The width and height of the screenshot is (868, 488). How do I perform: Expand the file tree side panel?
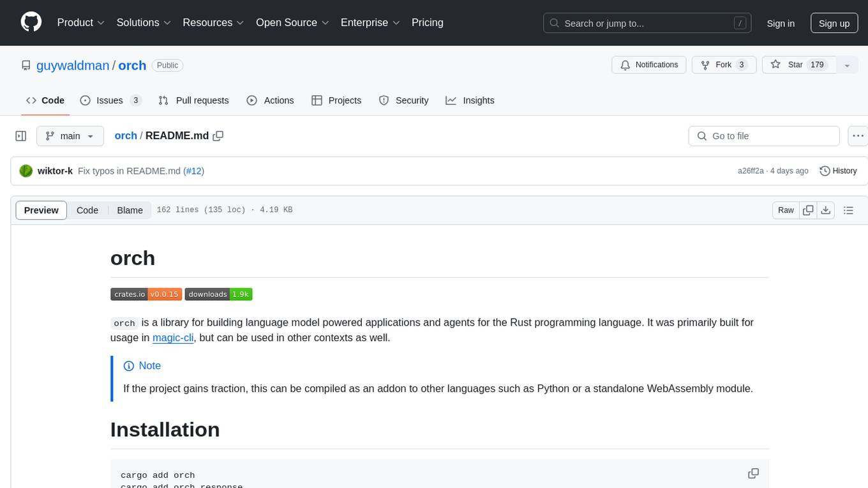(21, 136)
